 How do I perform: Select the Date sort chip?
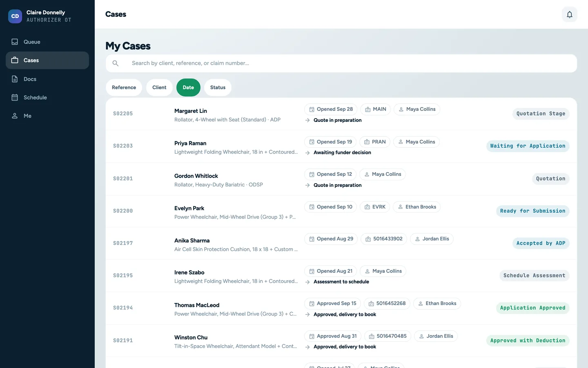coord(188,88)
